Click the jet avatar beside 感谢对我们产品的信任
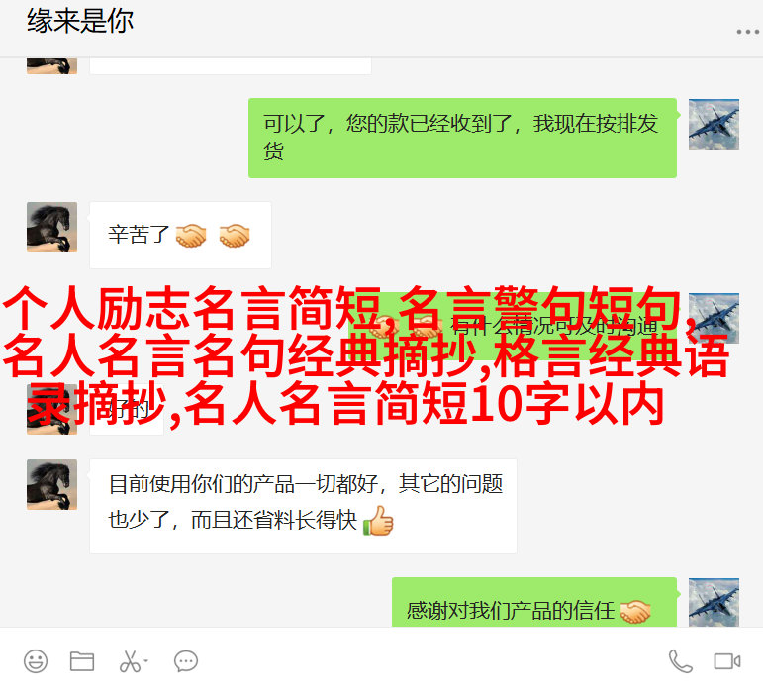The width and height of the screenshot is (763, 700). [714, 602]
